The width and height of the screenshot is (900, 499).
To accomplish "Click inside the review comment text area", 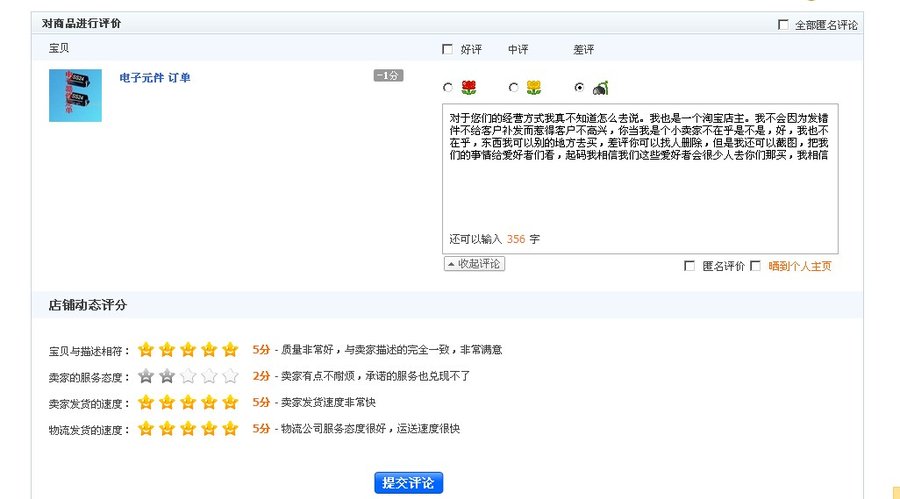I will (x=640, y=190).
